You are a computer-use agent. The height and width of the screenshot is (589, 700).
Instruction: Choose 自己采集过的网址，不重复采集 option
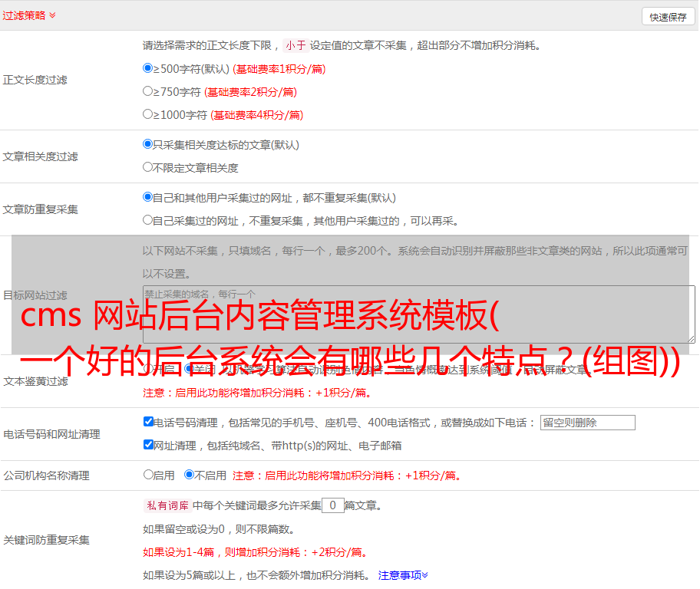click(148, 220)
